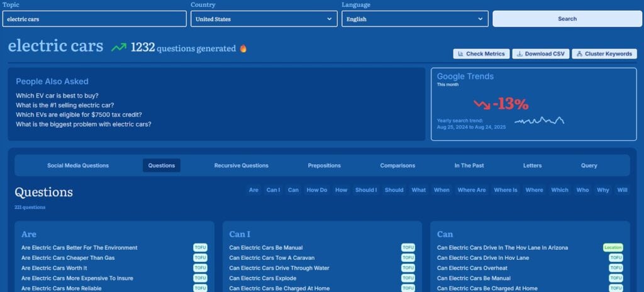Switch to Recursive Questions tab
Image resolution: width=644 pixels, height=292 pixels.
tap(241, 166)
